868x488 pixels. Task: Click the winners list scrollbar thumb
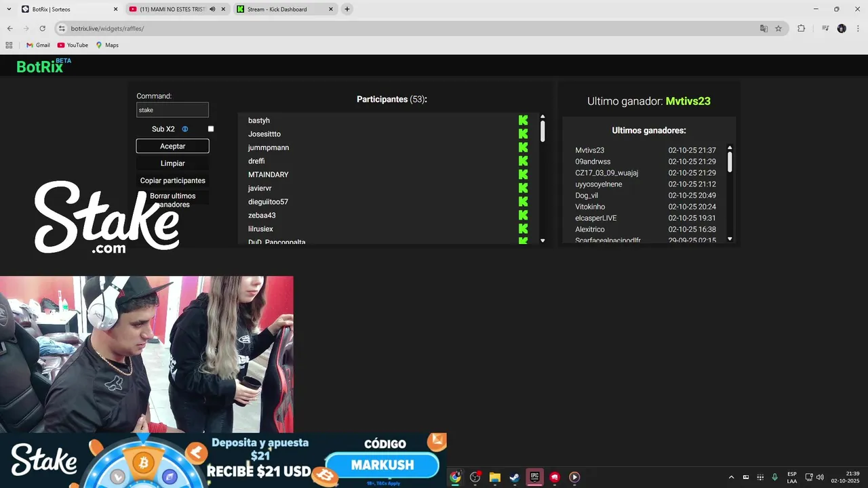(x=730, y=161)
